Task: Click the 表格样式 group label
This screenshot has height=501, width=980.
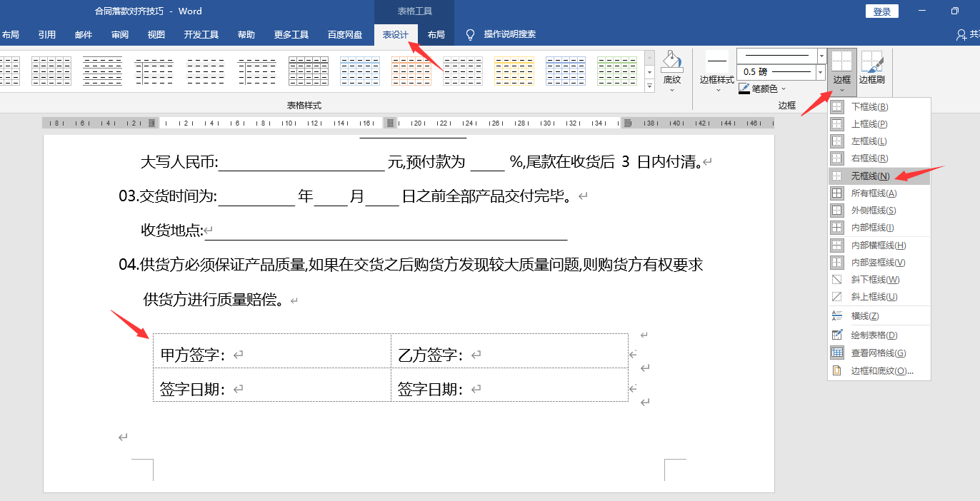Action: point(304,106)
